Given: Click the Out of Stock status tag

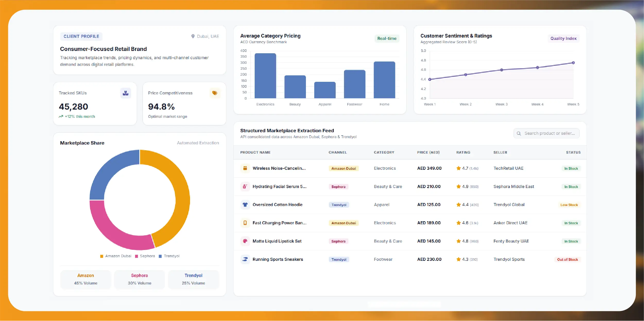Looking at the screenshot, I should (568, 260).
